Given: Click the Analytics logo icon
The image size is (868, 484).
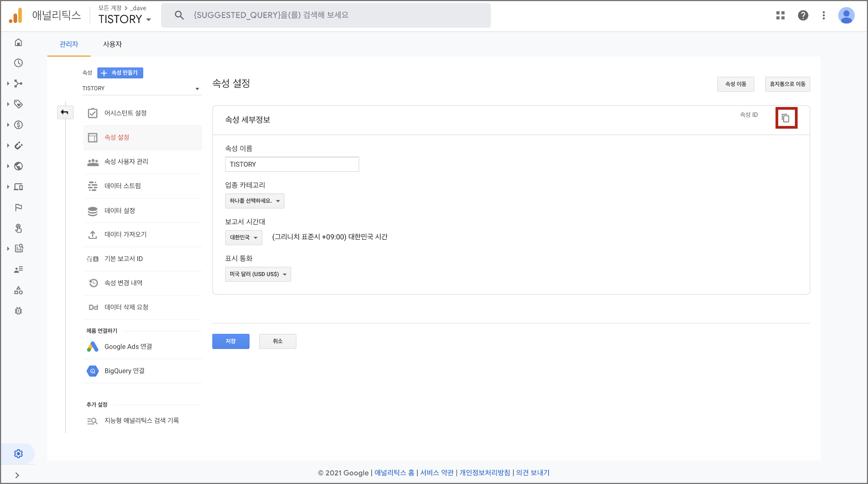Looking at the screenshot, I should tap(16, 16).
